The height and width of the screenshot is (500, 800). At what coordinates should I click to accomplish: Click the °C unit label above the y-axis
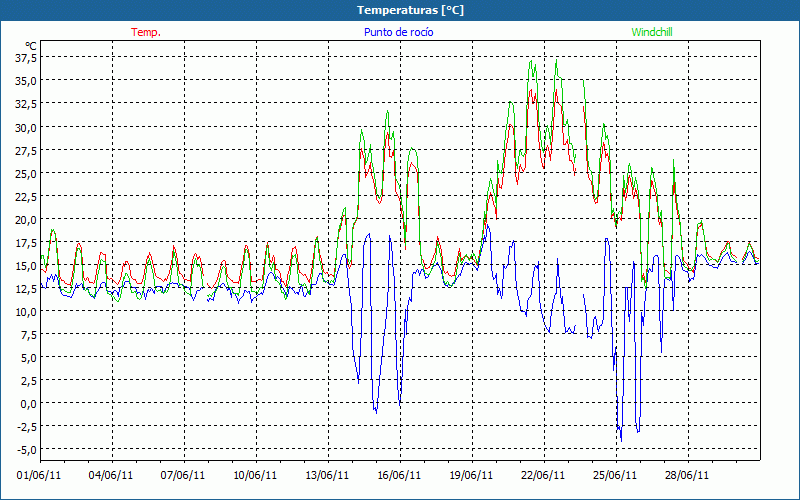[x=31, y=46]
